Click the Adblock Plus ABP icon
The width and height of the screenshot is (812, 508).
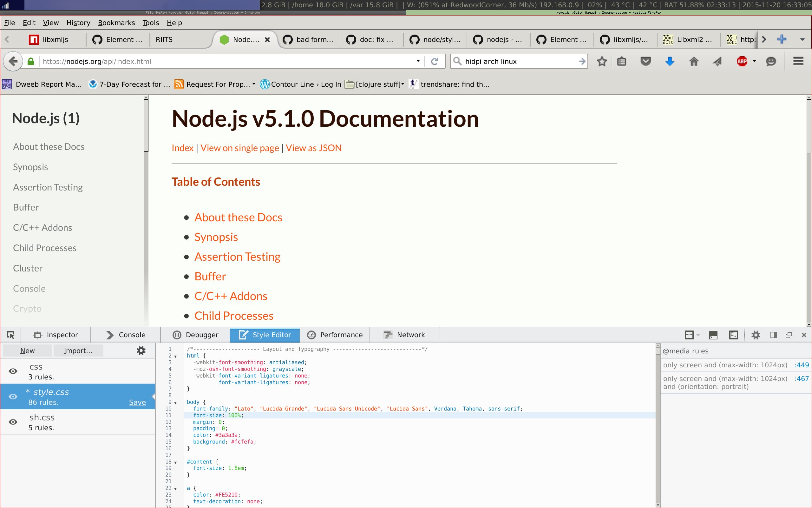click(742, 62)
